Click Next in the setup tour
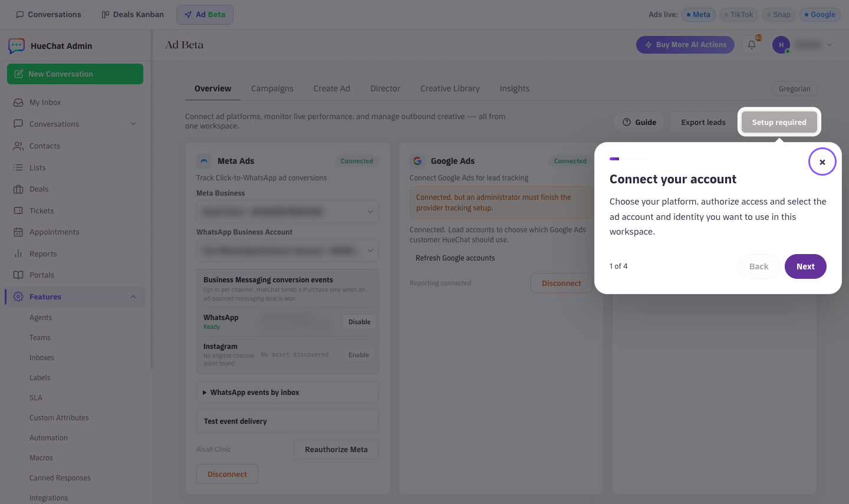The width and height of the screenshot is (849, 504). pyautogui.click(x=805, y=266)
